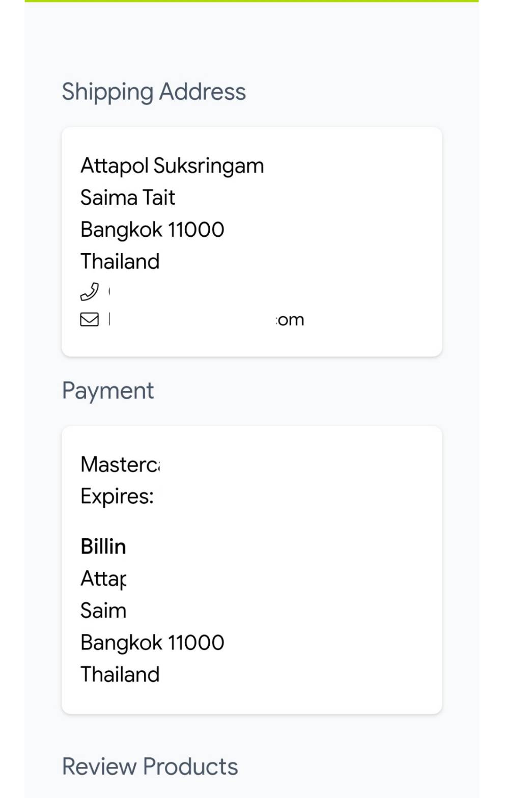Click the name Attapol Suksringam

pos(172,166)
